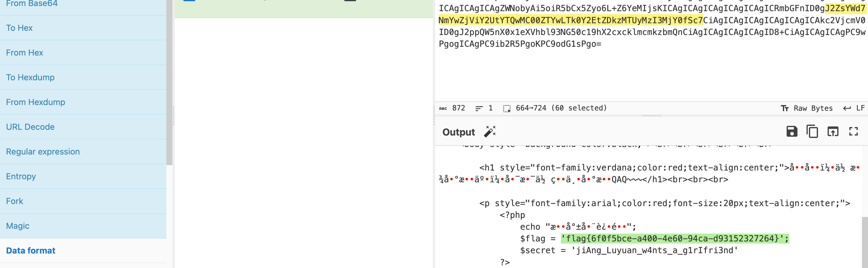Click the ABC character count icon
Viewport: 868px width, 268px height.
(443, 108)
